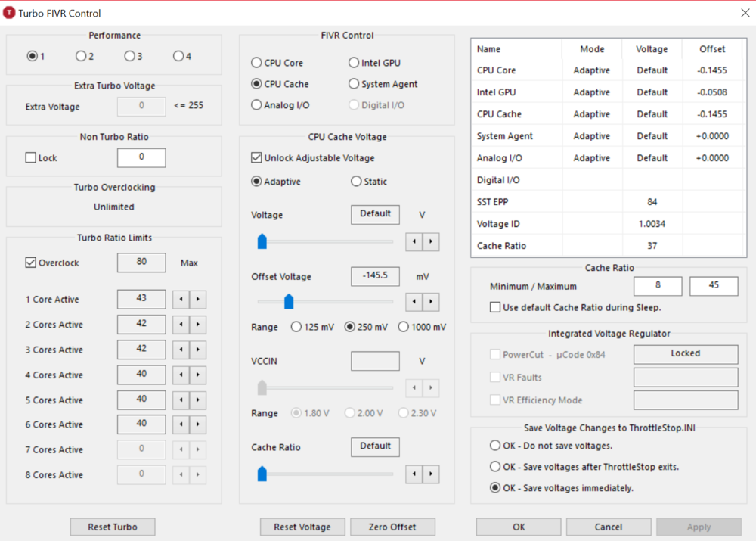This screenshot has height=541, width=756.
Task: Select Performance profile 3
Action: point(129,56)
